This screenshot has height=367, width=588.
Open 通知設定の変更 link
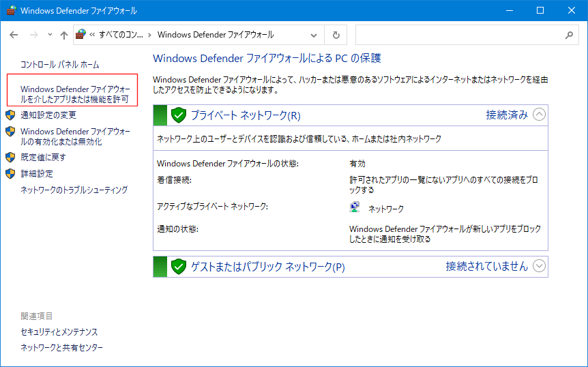click(48, 115)
